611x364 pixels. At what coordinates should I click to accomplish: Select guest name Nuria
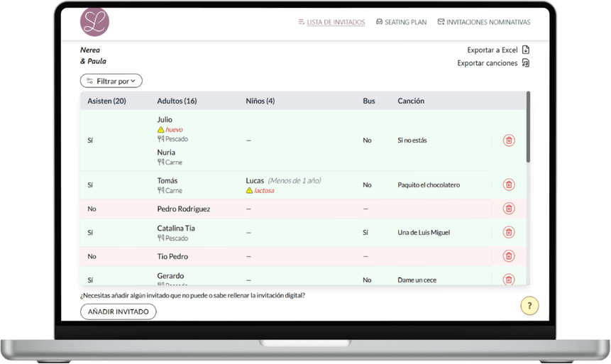[x=166, y=153]
